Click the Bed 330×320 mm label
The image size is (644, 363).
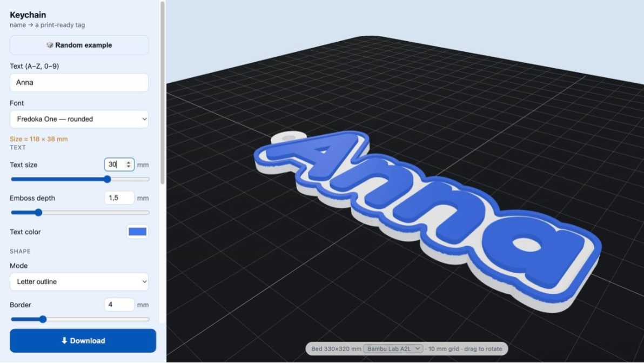tap(336, 348)
